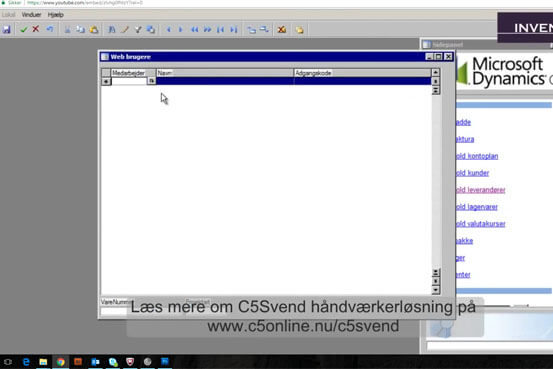The height and width of the screenshot is (369, 553).
Task: Click the funnel Filter icon
Action: point(138,30)
